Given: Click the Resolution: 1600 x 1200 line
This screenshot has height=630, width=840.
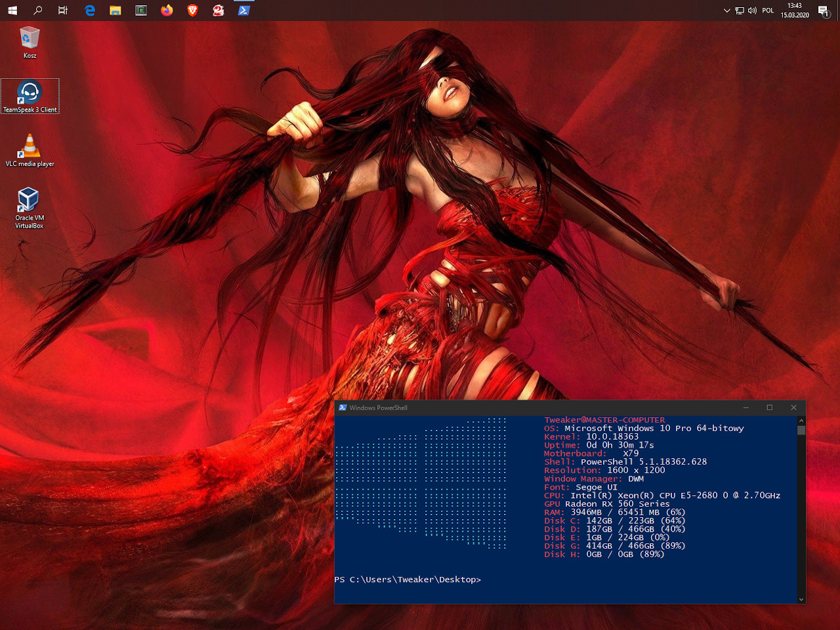Looking at the screenshot, I should coord(604,471).
